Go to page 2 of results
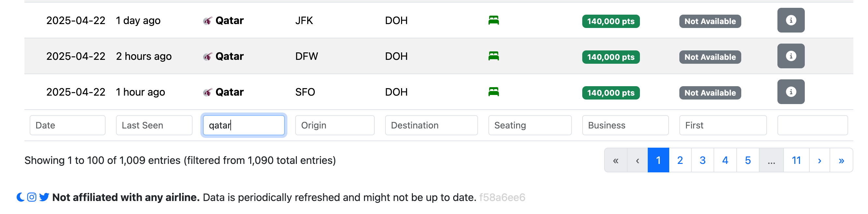Screen dimensions: 868x214 pyautogui.click(x=680, y=160)
